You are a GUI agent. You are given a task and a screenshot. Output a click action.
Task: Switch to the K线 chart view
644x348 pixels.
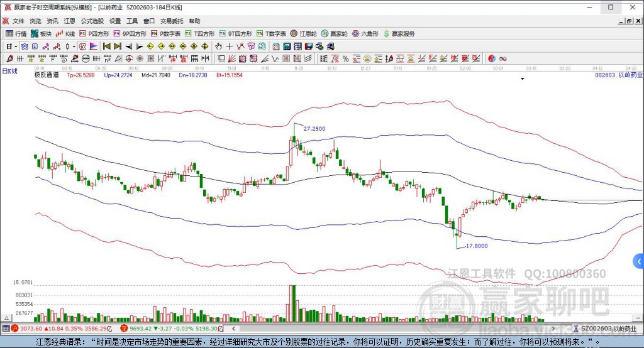tap(65, 34)
